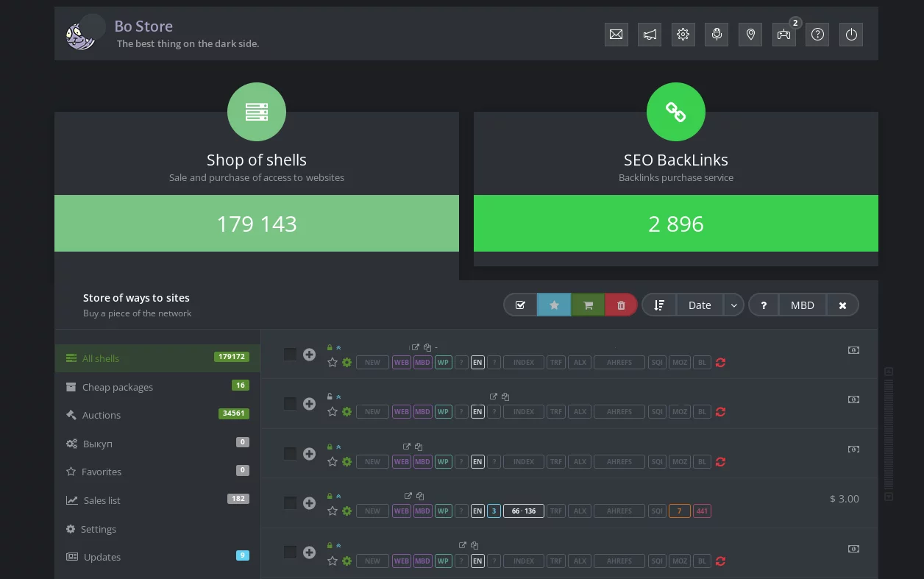Image resolution: width=924 pixels, height=579 pixels.
Task: Click the power icon to log out
Action: pos(851,35)
